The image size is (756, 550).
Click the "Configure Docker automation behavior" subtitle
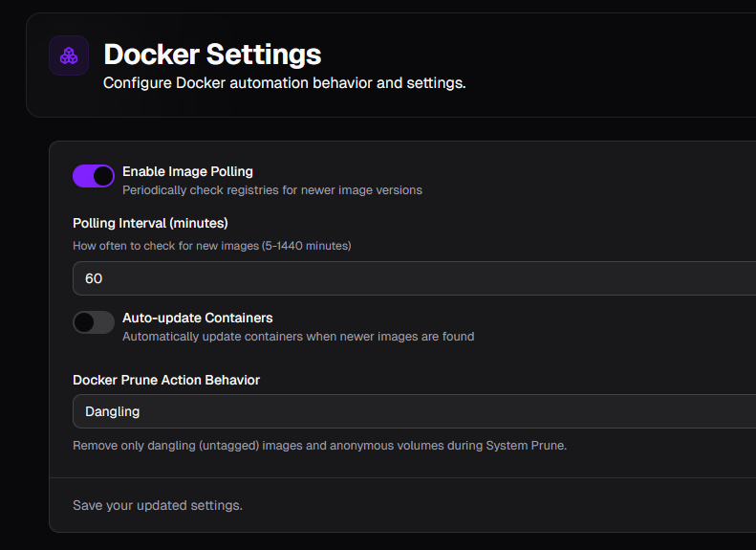click(x=285, y=83)
